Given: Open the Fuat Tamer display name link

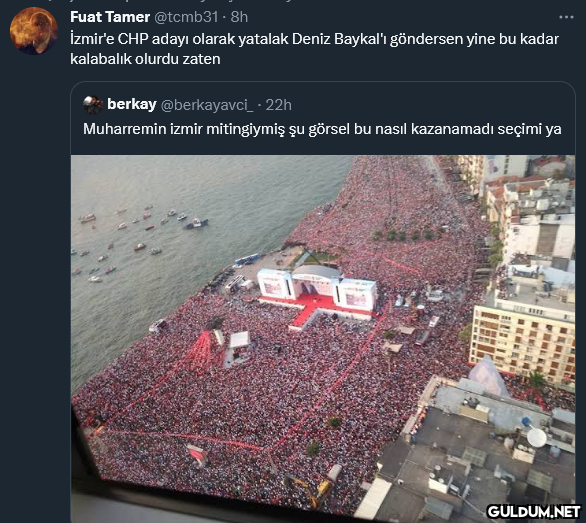Looking at the screenshot, I should [x=110, y=17].
